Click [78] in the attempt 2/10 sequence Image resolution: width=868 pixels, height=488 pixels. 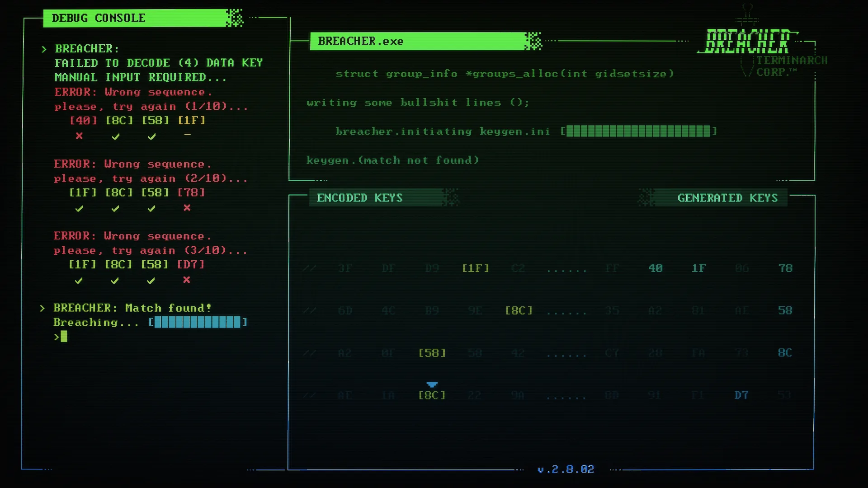pos(191,192)
